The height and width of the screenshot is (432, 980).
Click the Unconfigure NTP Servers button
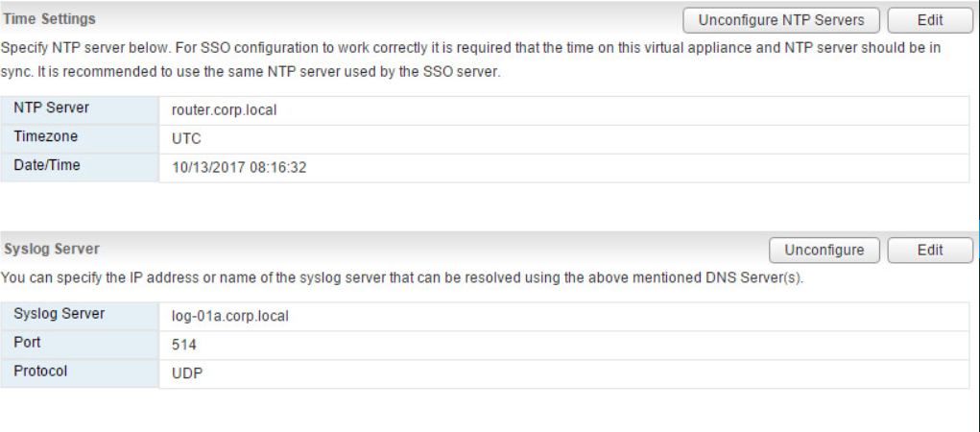point(780,19)
